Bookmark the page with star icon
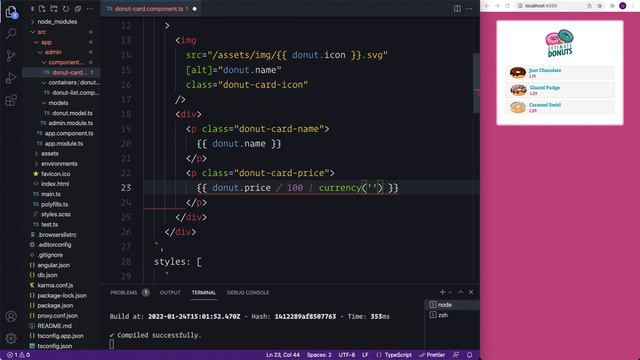Screen dimensions: 640x360 pos(600,6)
